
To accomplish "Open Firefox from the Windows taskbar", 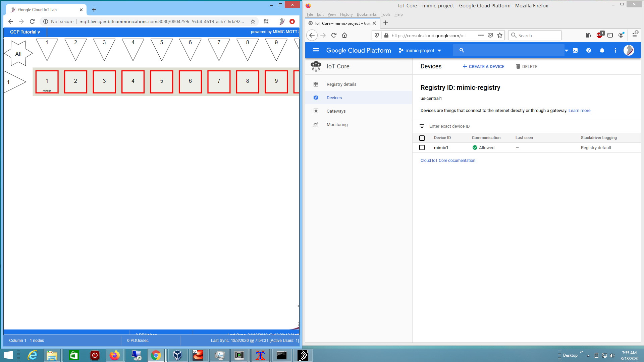I will click(x=115, y=355).
